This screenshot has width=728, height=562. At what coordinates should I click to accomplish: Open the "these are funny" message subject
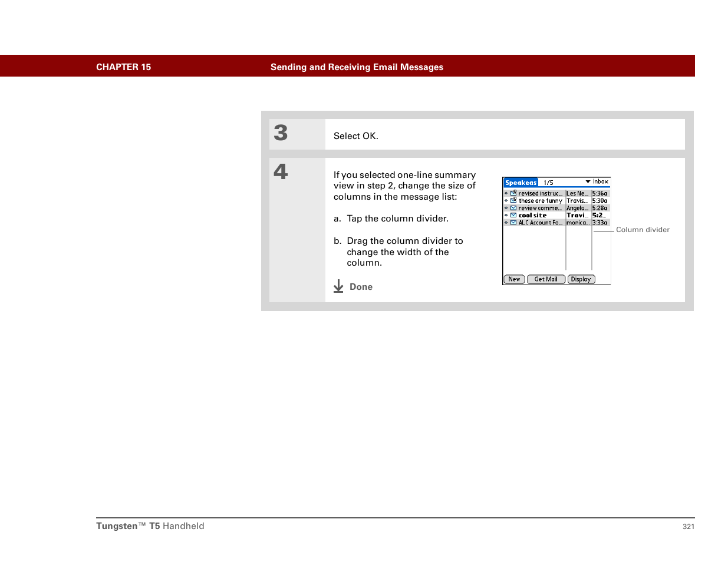coord(541,201)
